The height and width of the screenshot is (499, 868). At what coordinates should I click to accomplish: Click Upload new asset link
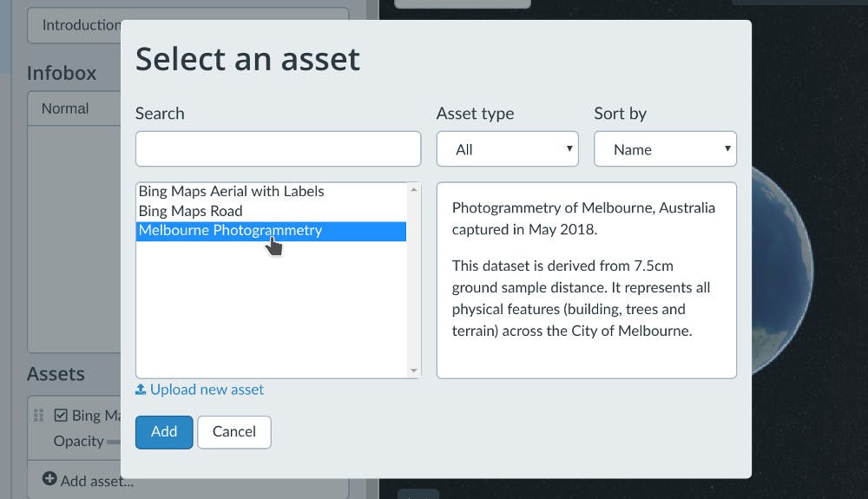coord(207,390)
